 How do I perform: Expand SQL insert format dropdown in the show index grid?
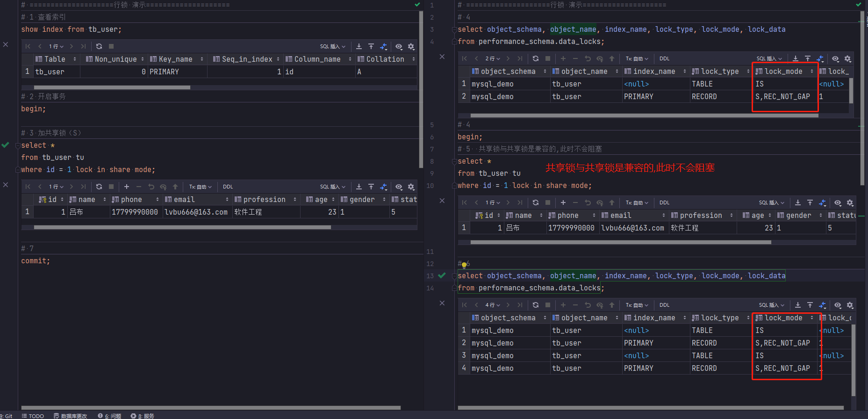click(x=333, y=46)
